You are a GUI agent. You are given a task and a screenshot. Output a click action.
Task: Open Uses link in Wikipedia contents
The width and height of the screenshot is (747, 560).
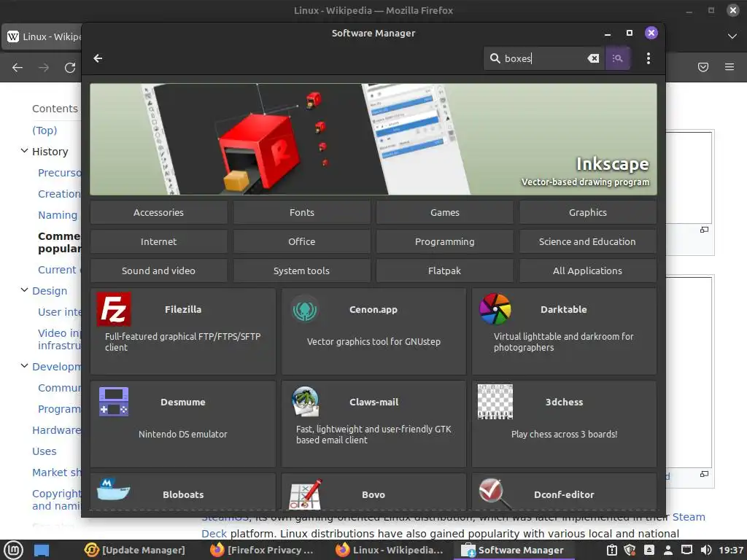click(44, 451)
